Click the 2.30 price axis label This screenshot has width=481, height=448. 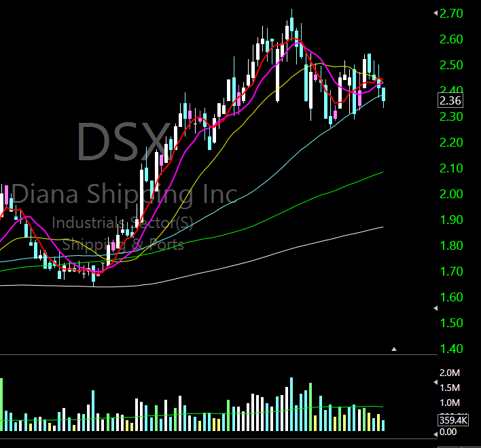coord(451,117)
